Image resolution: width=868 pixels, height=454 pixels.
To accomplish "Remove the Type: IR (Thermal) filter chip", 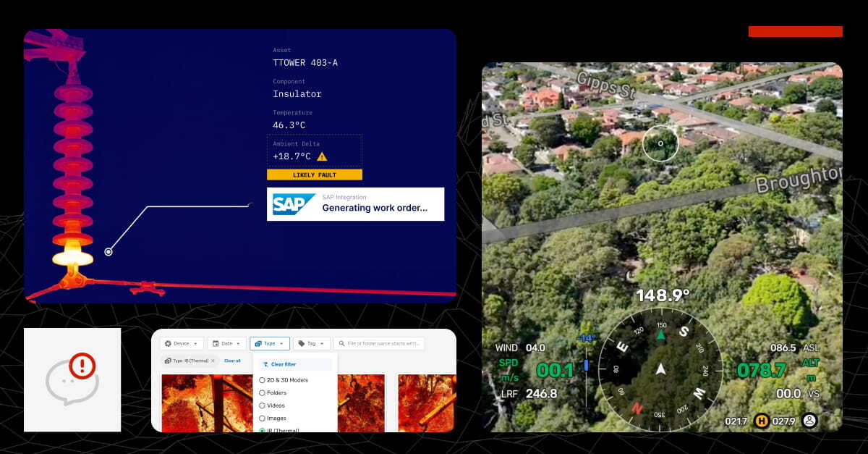I will click(213, 361).
